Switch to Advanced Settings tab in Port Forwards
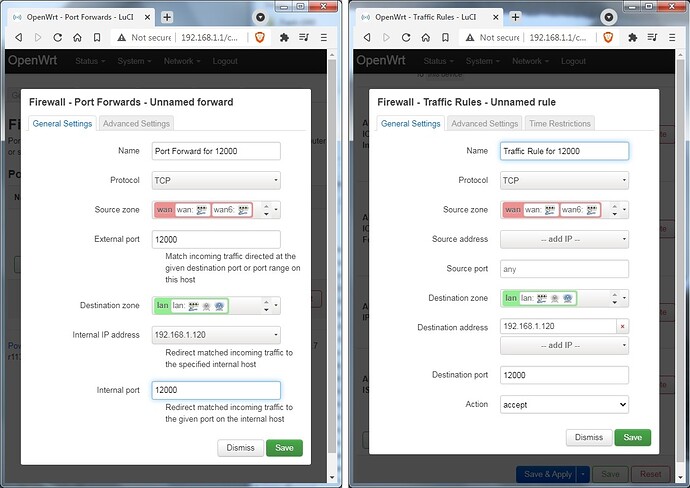Viewport: 690px width, 488px height. tap(136, 124)
